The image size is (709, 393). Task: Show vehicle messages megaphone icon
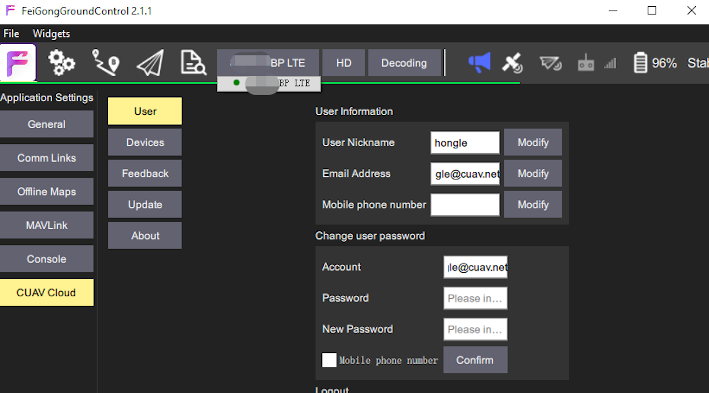[479, 62]
